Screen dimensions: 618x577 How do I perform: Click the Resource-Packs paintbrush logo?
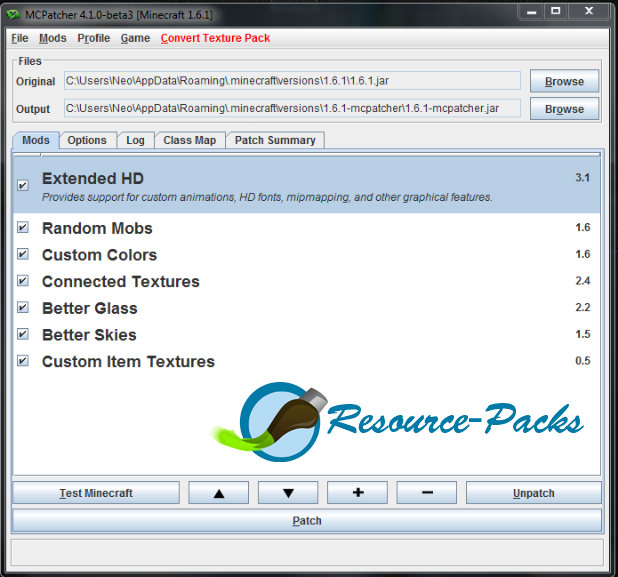396,421
